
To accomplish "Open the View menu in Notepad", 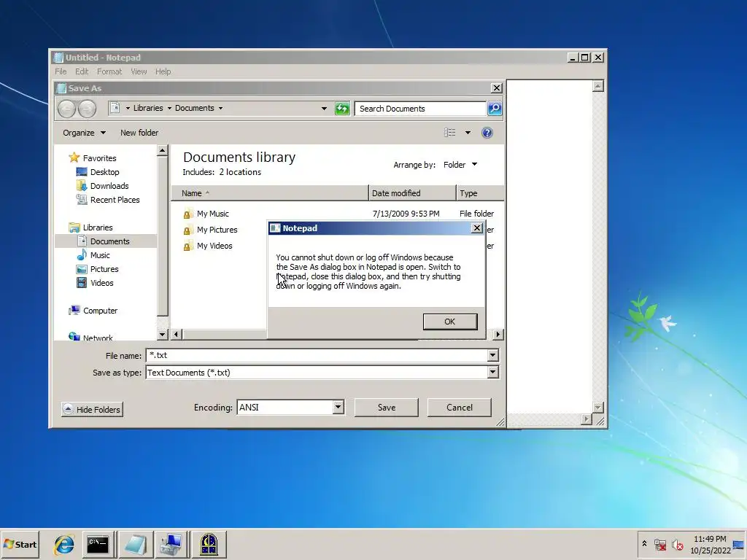I will 139,71.
